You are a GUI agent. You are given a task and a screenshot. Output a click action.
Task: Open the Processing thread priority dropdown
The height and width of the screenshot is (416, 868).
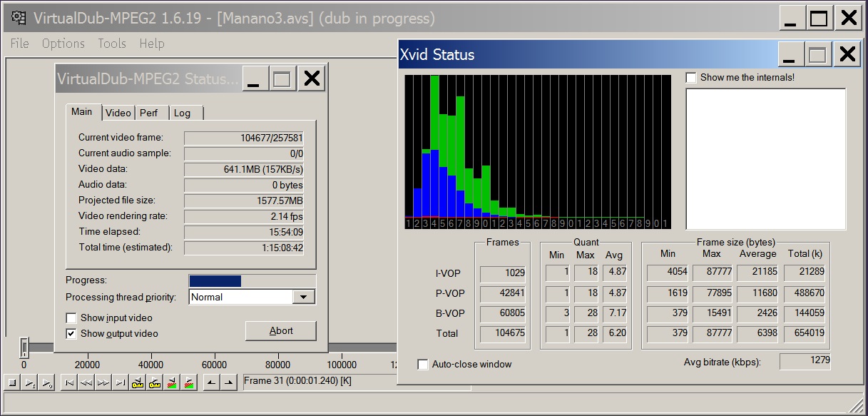(304, 297)
